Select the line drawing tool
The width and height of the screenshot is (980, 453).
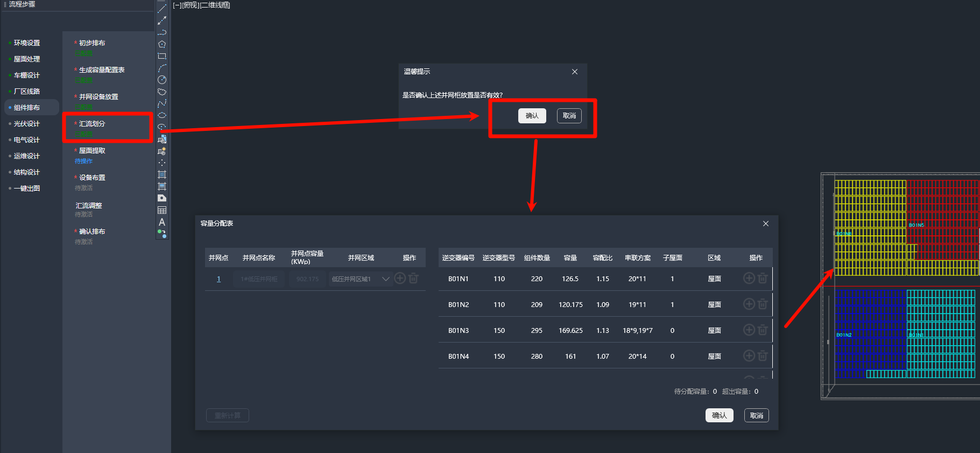(162, 9)
